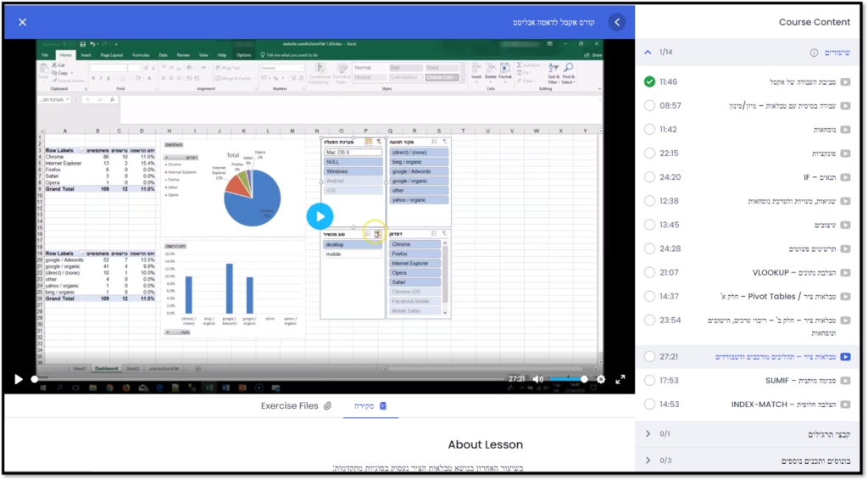The image size is (868, 480).
Task: Click the small play icon in control bar
Action: click(19, 379)
